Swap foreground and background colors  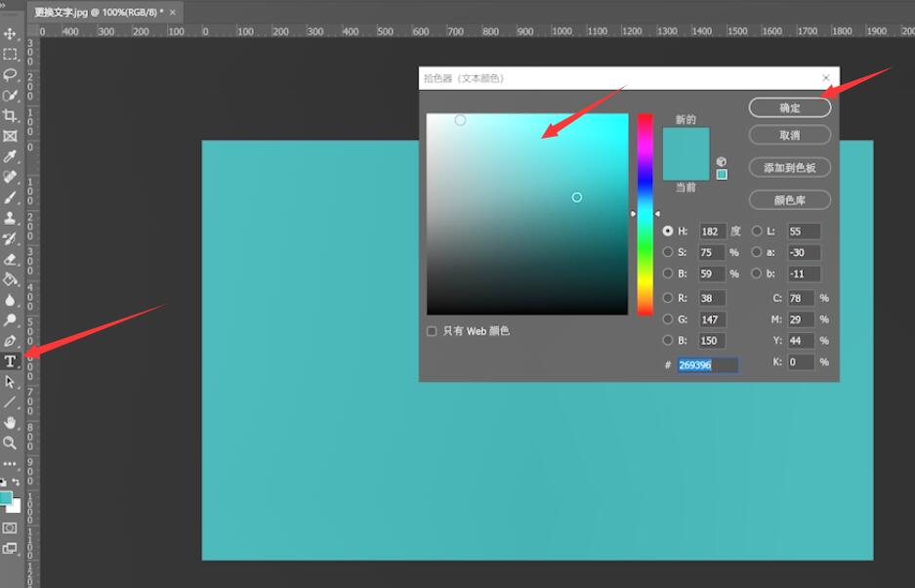pos(17,482)
